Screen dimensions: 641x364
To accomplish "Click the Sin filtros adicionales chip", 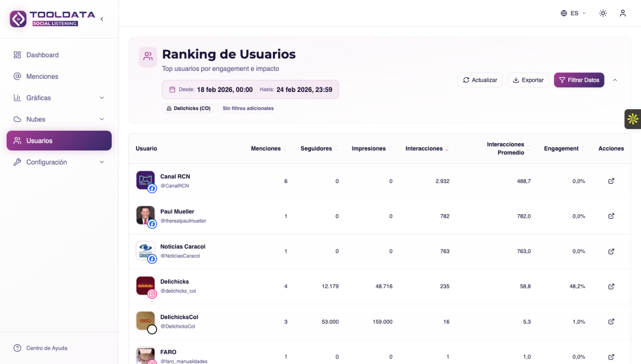I will pyautogui.click(x=248, y=108).
